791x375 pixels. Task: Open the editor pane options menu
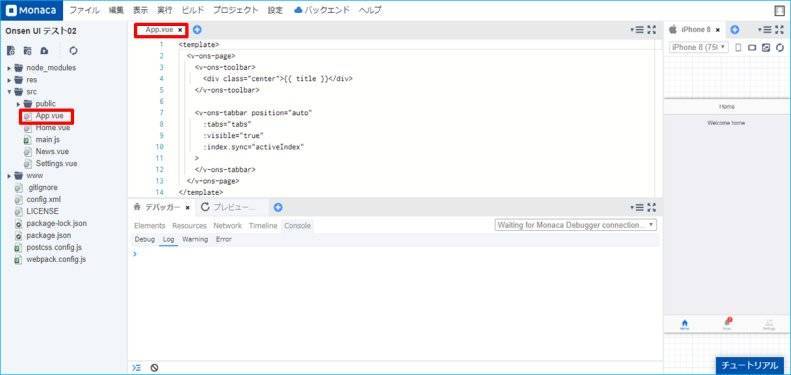637,30
